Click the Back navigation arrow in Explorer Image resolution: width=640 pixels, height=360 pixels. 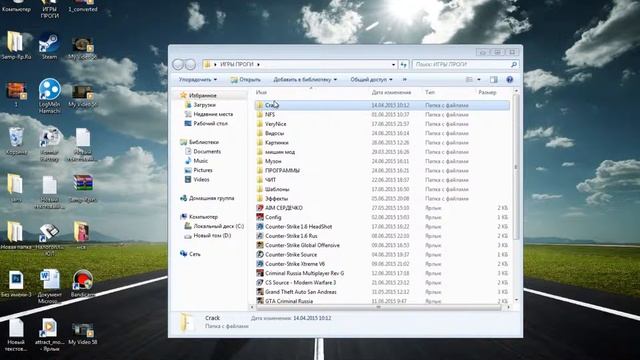click(178, 64)
